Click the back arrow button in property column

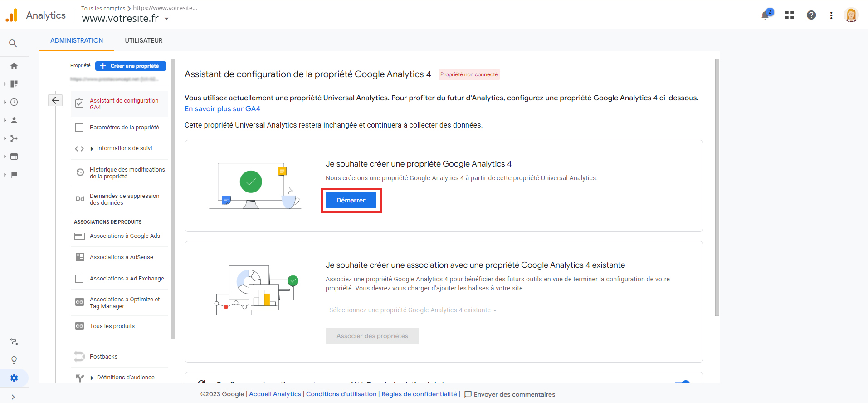point(55,100)
